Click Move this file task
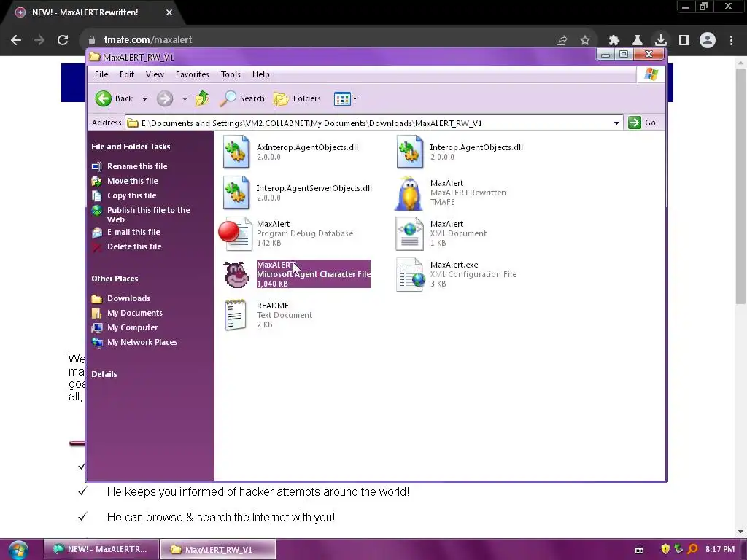The image size is (747, 560). coord(132,181)
